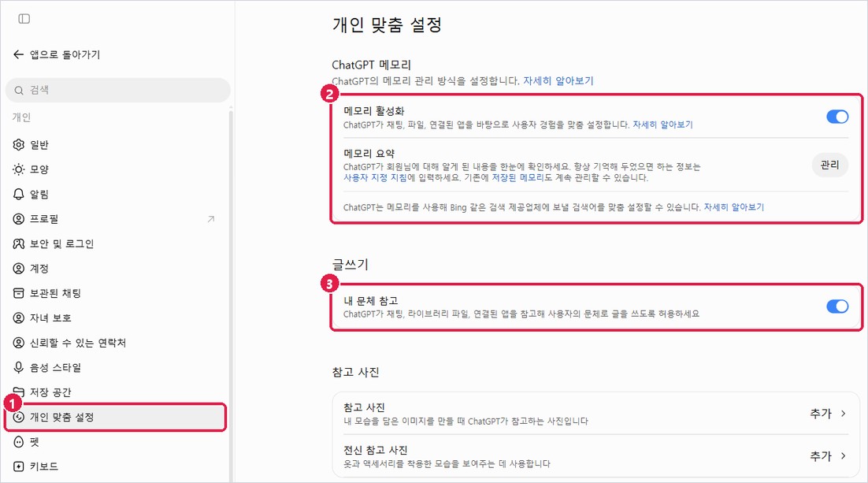Click the icon beside 신뢰할 수 있는 연락처
The image size is (868, 483).
click(x=19, y=343)
